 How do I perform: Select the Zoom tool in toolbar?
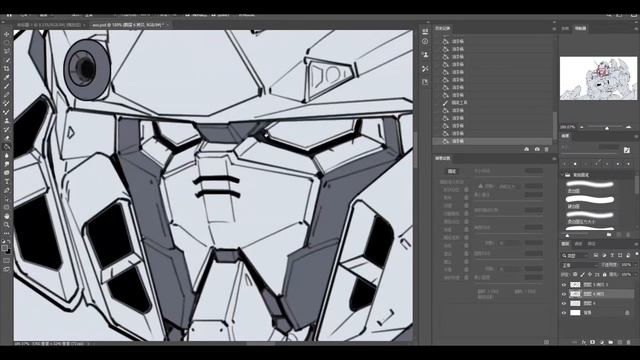[7, 224]
